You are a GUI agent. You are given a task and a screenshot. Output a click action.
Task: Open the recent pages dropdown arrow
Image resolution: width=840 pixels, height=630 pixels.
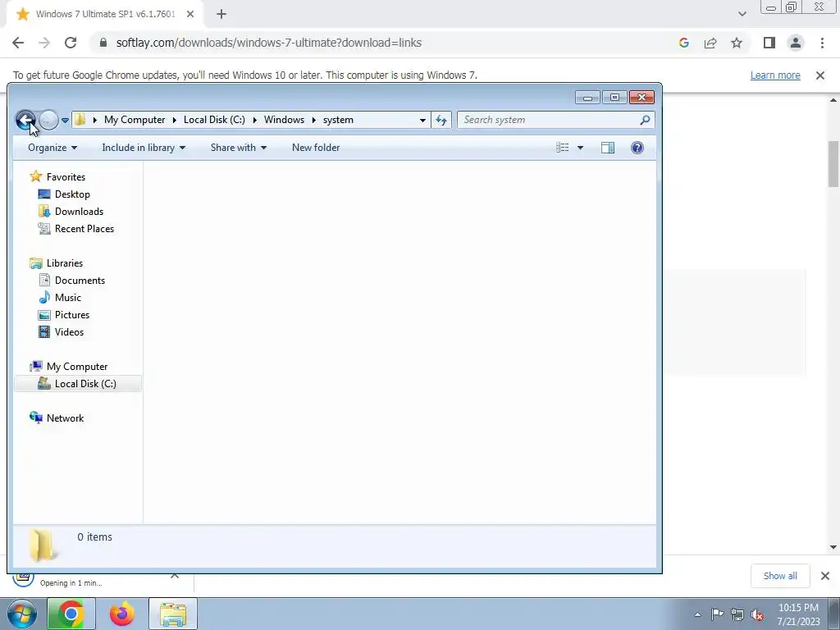65,121
